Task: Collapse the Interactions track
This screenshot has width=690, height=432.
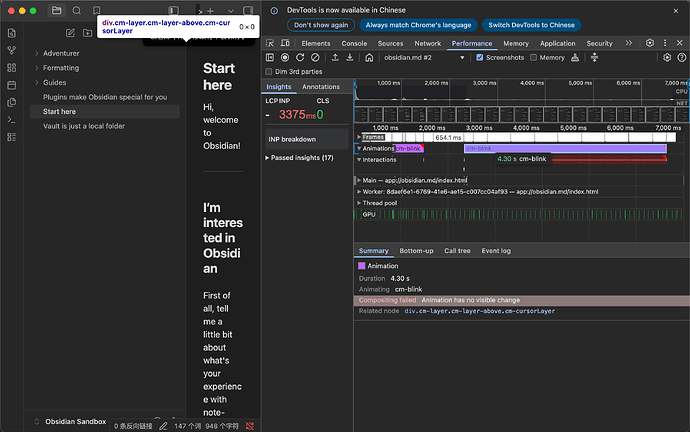Action: (x=359, y=160)
